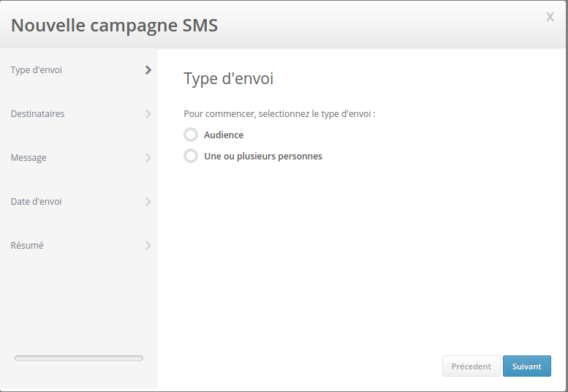Click the Audience option label text
Viewport: 568px width, 392px height.
(x=224, y=135)
